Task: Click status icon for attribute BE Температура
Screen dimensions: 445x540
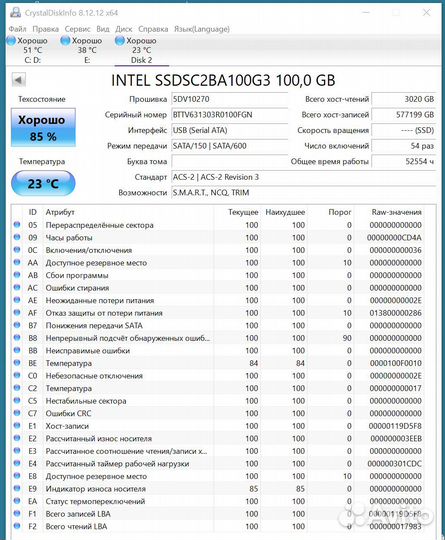Action: click(x=17, y=363)
